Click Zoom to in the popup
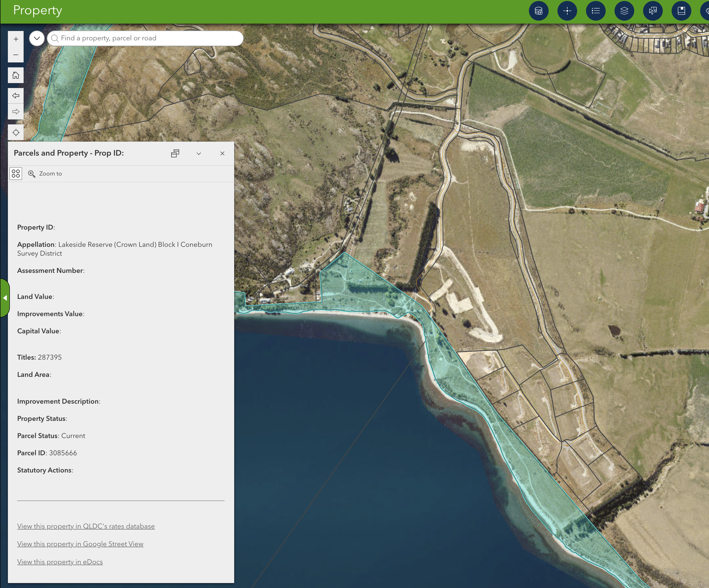The image size is (709, 588). coord(45,174)
